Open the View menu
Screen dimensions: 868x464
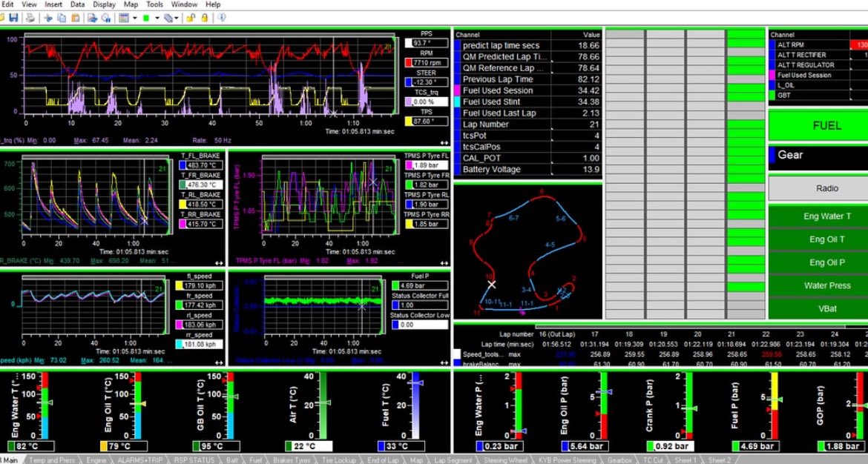30,4
